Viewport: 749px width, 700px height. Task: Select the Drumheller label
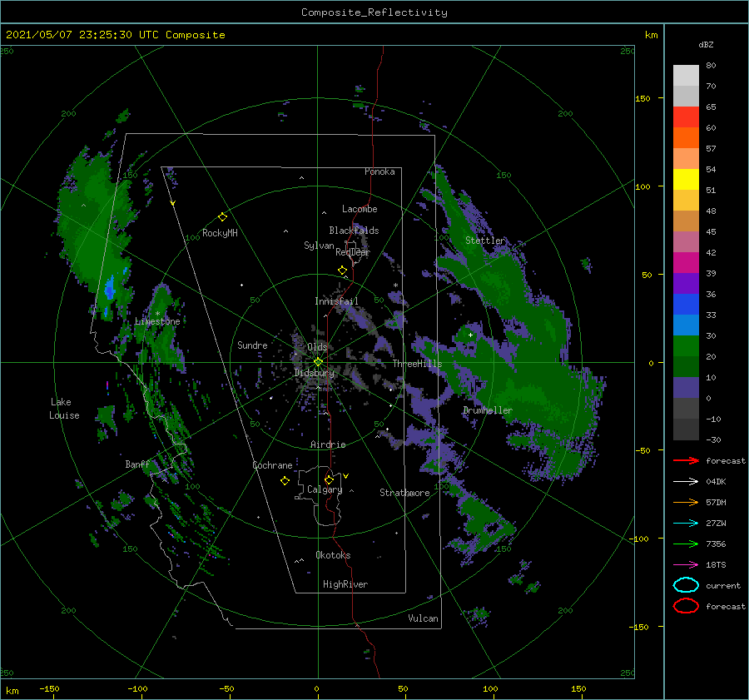(x=488, y=410)
